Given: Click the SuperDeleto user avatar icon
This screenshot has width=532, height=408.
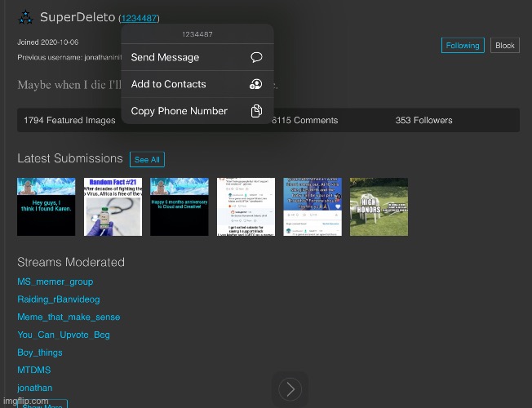Looking at the screenshot, I should tap(26, 17).
